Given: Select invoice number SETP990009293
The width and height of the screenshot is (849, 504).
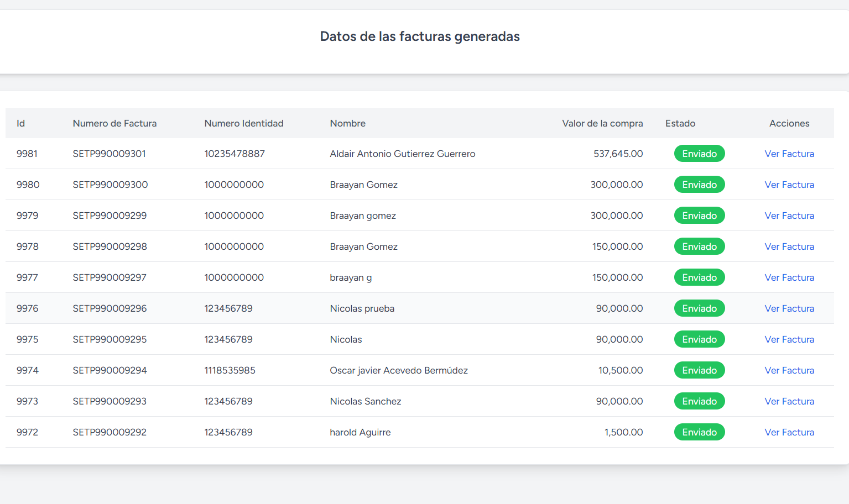Looking at the screenshot, I should (110, 401).
